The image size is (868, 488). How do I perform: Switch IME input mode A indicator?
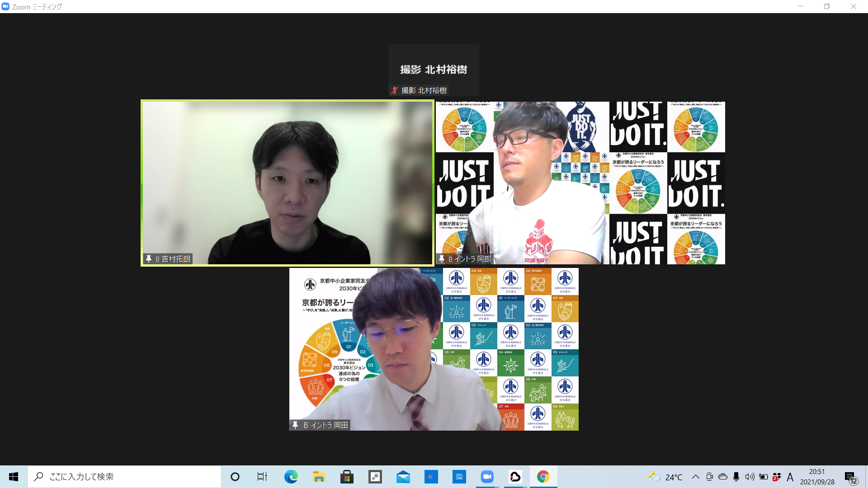pyautogui.click(x=790, y=477)
